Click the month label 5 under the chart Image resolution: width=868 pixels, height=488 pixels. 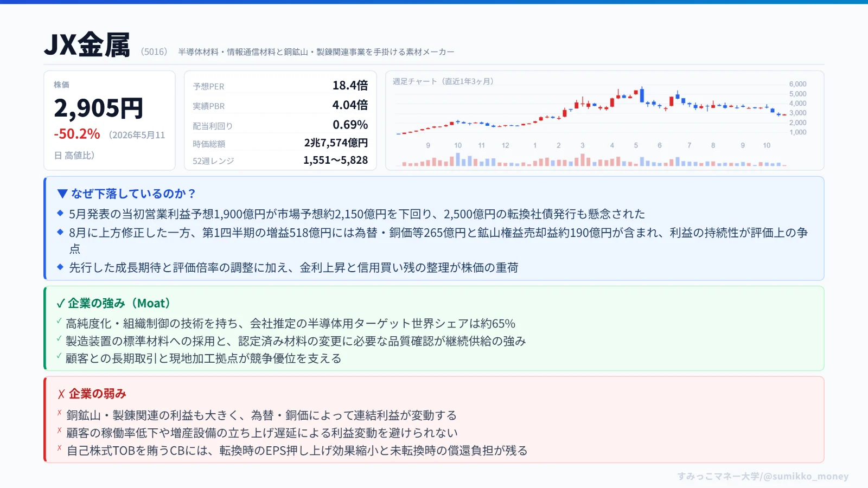click(636, 145)
